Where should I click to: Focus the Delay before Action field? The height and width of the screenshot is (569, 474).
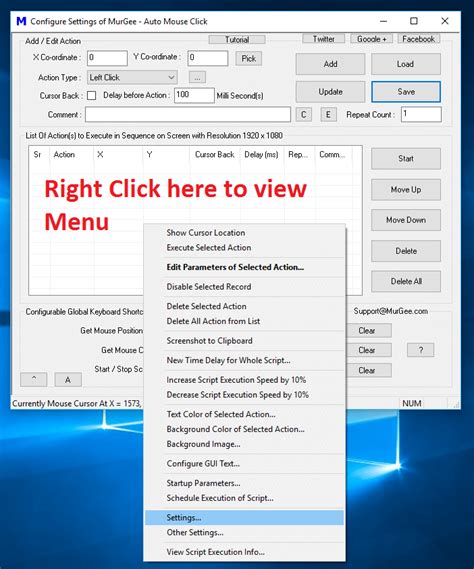[x=194, y=95]
